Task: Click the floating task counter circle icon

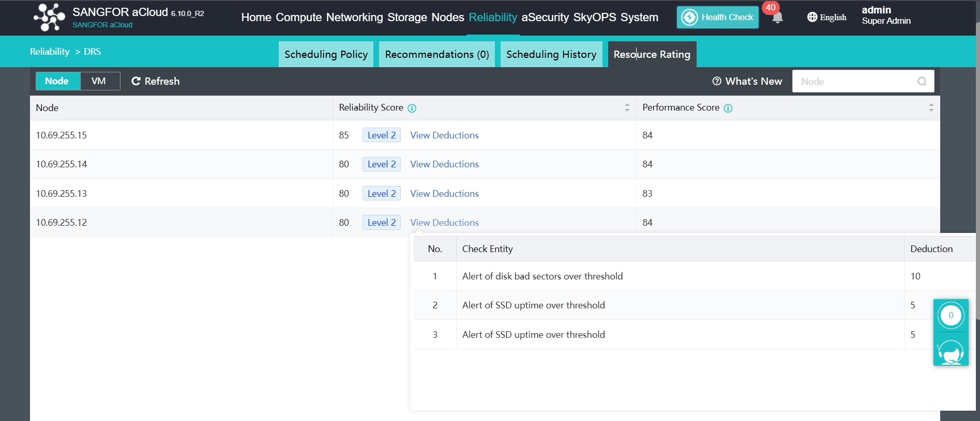Action: pyautogui.click(x=951, y=315)
